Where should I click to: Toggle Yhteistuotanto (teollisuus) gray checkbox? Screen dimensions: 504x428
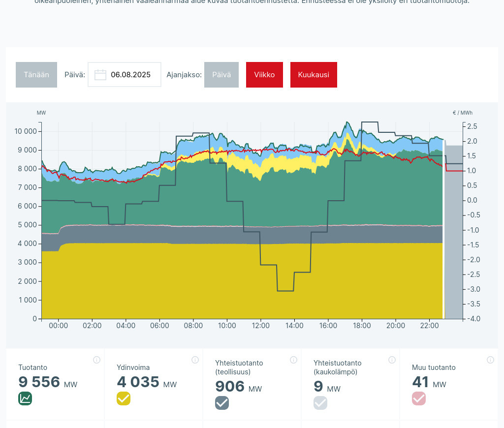click(x=222, y=403)
